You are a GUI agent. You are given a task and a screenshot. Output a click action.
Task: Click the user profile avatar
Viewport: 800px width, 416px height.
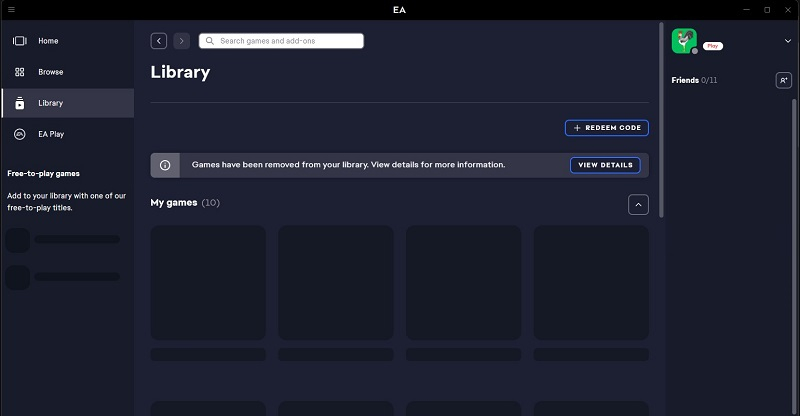(x=684, y=40)
